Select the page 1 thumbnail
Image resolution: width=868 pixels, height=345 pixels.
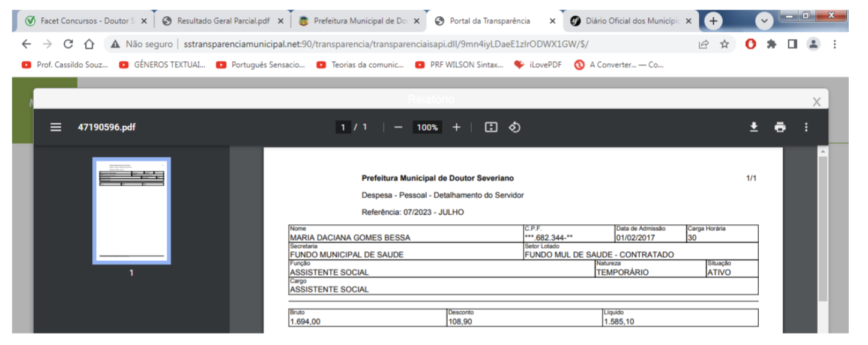click(x=131, y=210)
